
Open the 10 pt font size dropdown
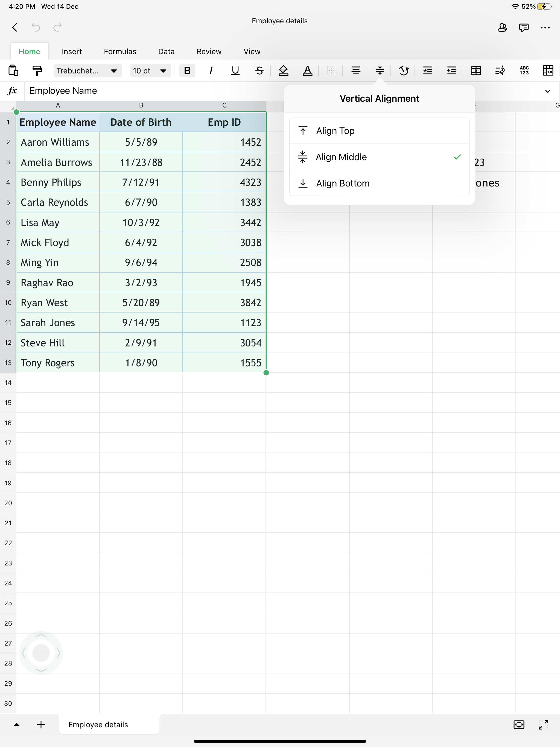pyautogui.click(x=150, y=71)
